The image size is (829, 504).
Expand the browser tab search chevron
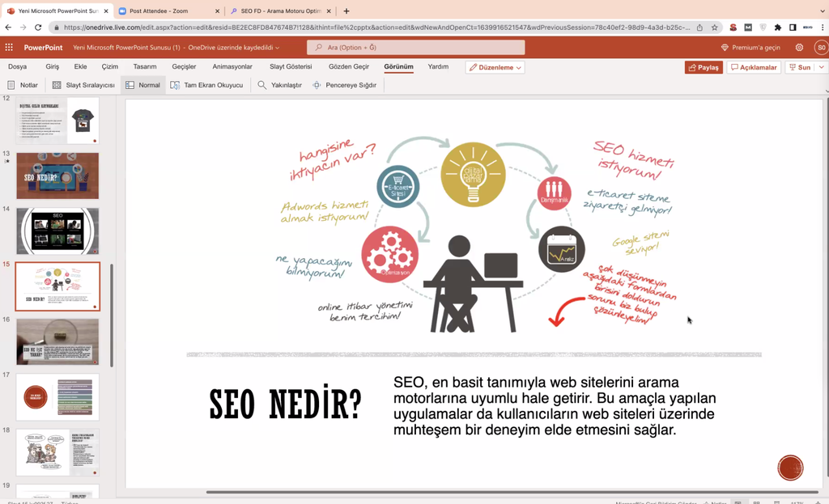coord(822,11)
